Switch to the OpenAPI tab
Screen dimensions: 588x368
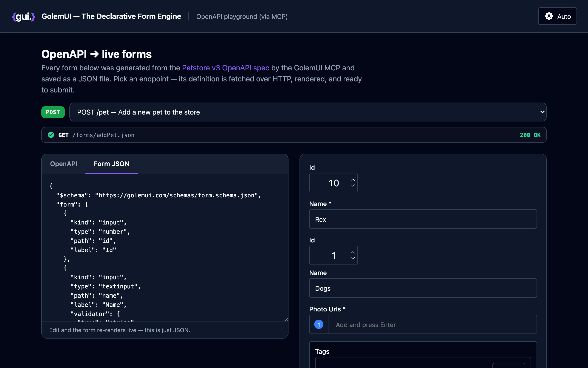(64, 164)
